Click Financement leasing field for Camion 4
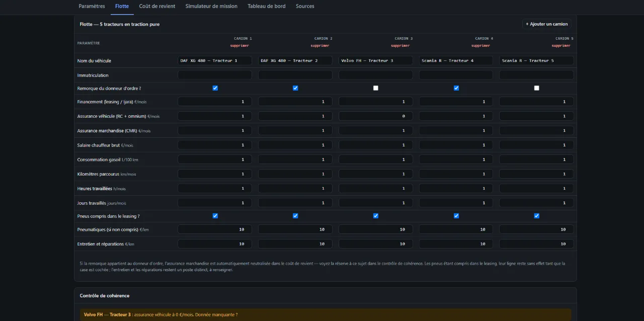644x321 pixels. [456, 102]
